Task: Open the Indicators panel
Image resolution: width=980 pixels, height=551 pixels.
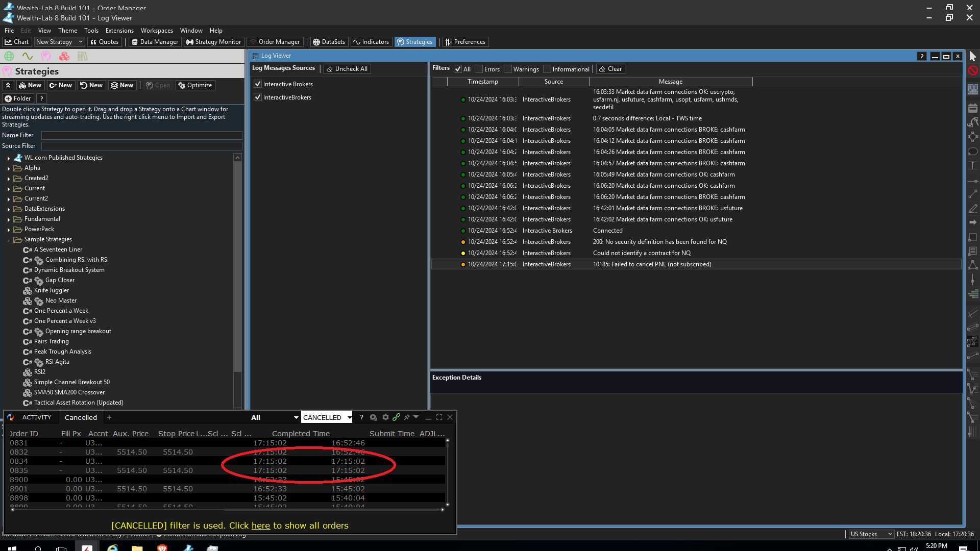Action: tap(371, 42)
